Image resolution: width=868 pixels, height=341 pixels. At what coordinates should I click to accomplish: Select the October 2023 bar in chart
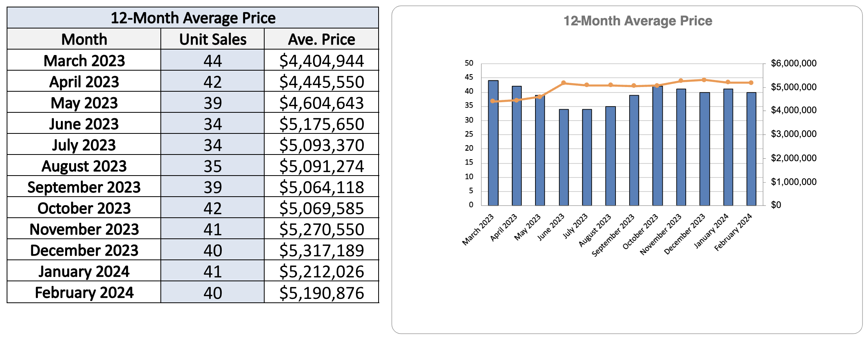[658, 146]
